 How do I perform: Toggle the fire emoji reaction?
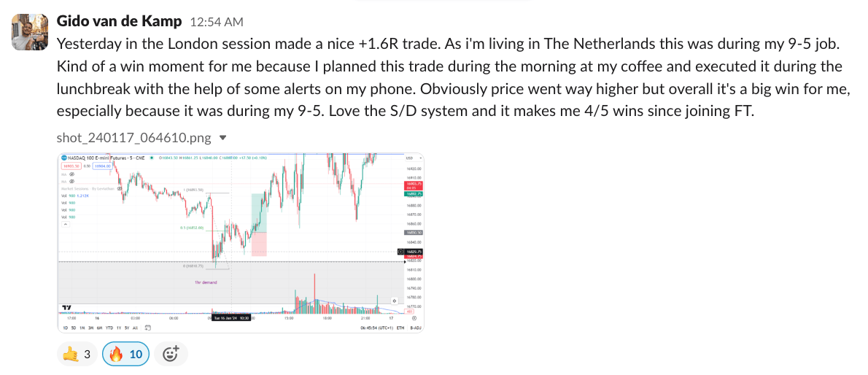click(125, 355)
